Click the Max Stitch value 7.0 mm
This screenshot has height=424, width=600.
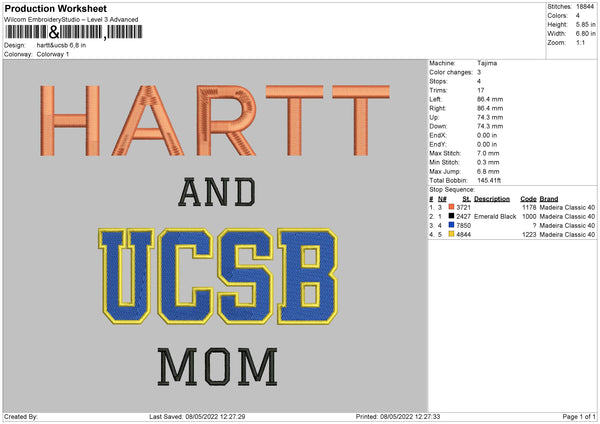pos(488,153)
